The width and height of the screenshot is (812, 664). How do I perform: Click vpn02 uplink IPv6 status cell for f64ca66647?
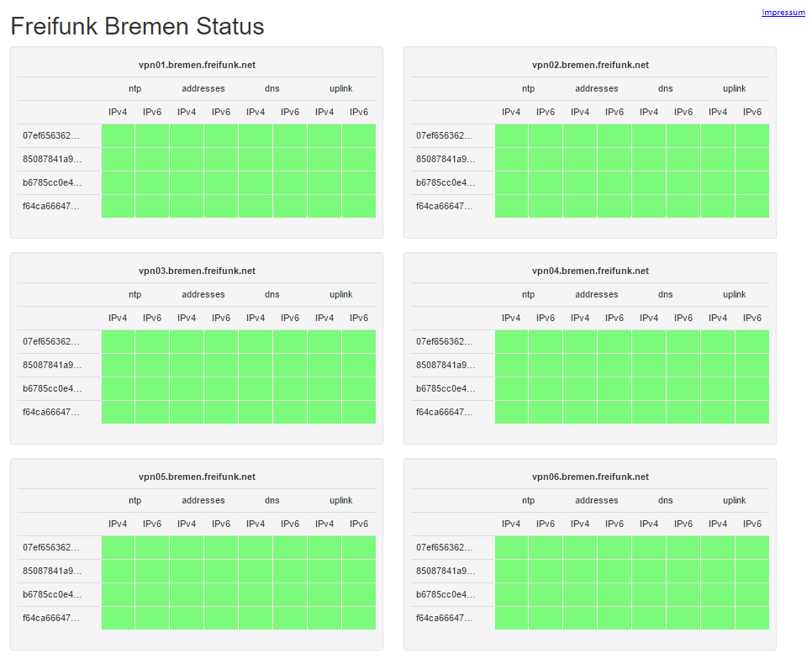tap(751, 206)
